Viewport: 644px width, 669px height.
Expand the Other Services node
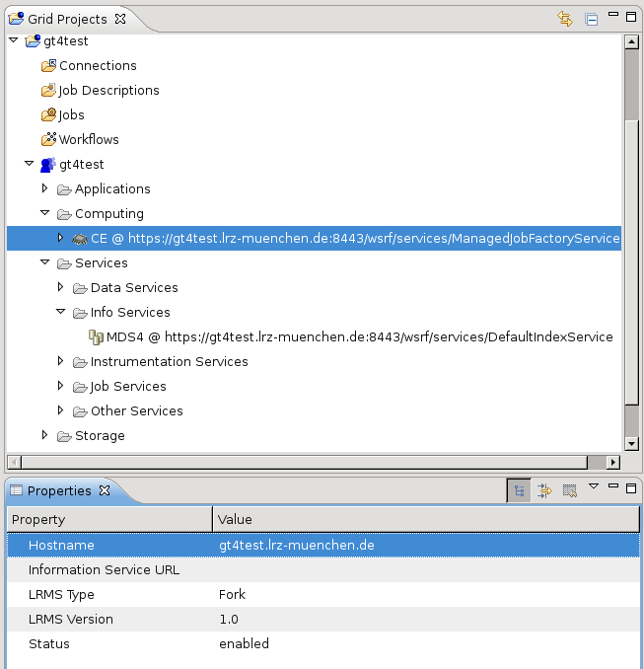60,410
